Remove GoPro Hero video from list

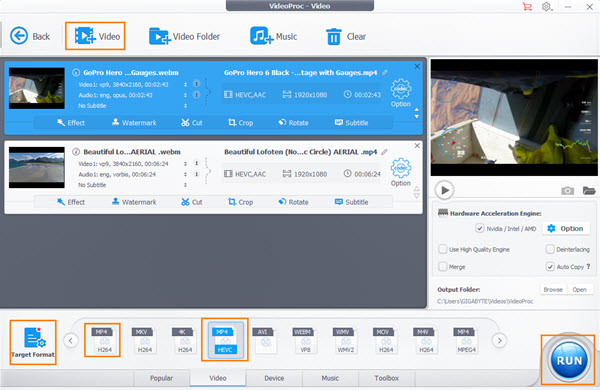pyautogui.click(x=417, y=67)
